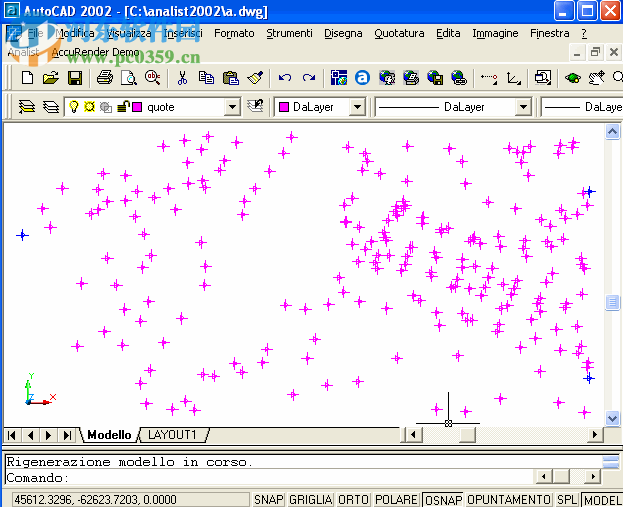Open the Immagine menu
623x507 pixels.
click(x=495, y=33)
